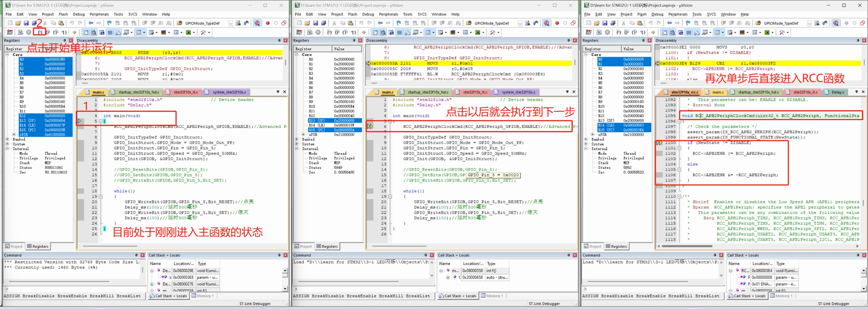Click the Bookmark flag icon in the left window
868x309 pixels.
pyautogui.click(x=109, y=23)
